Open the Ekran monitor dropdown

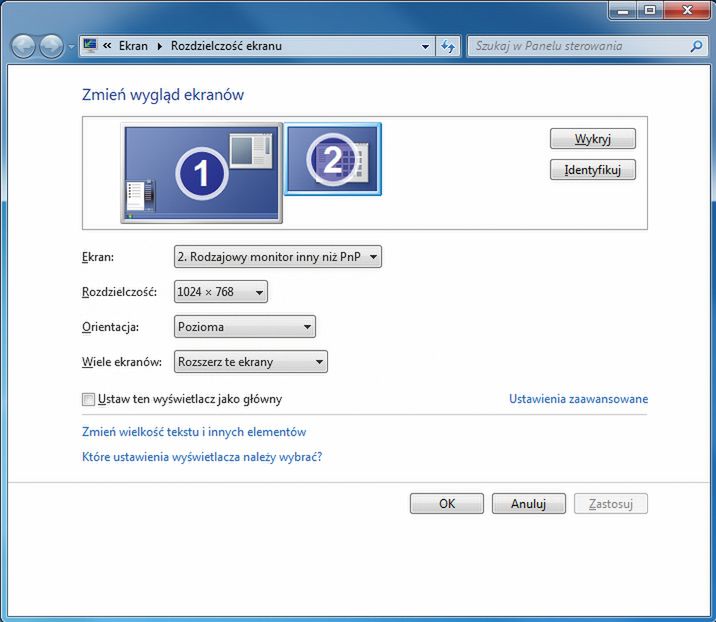[x=278, y=257]
